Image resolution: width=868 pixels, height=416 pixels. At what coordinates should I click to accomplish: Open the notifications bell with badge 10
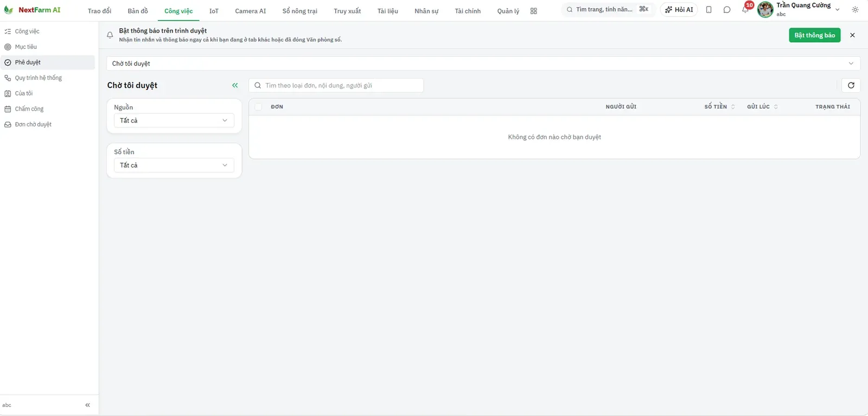745,9
